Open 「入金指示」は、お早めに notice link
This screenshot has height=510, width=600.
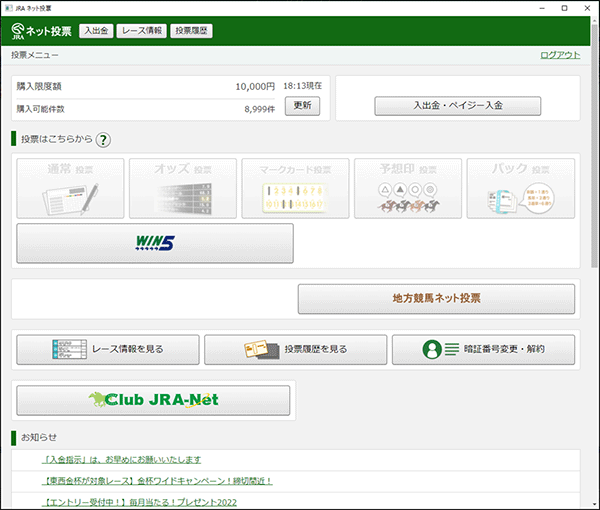pyautogui.click(x=121, y=459)
